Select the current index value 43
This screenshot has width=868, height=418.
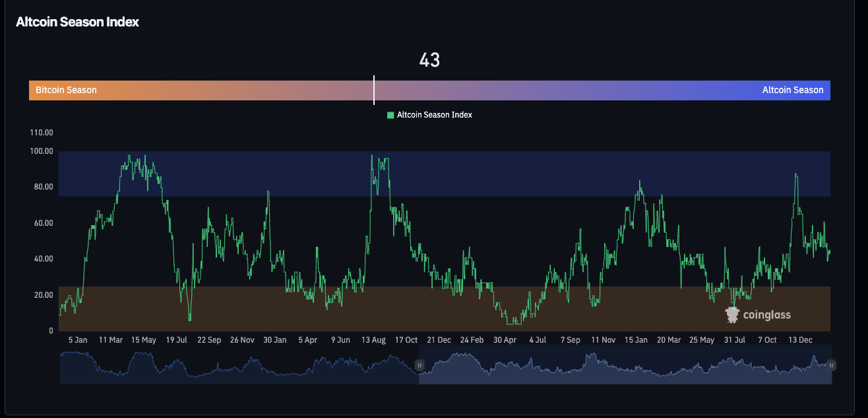click(x=429, y=60)
